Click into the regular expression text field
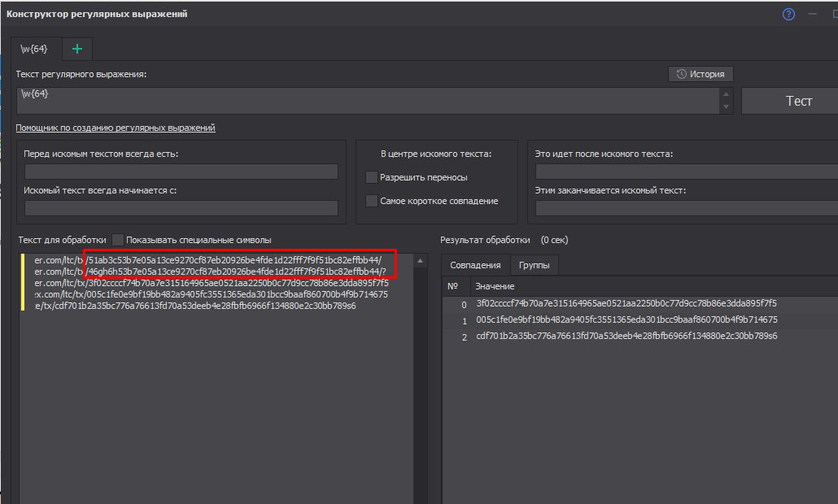This screenshot has width=838, height=504. [368, 101]
